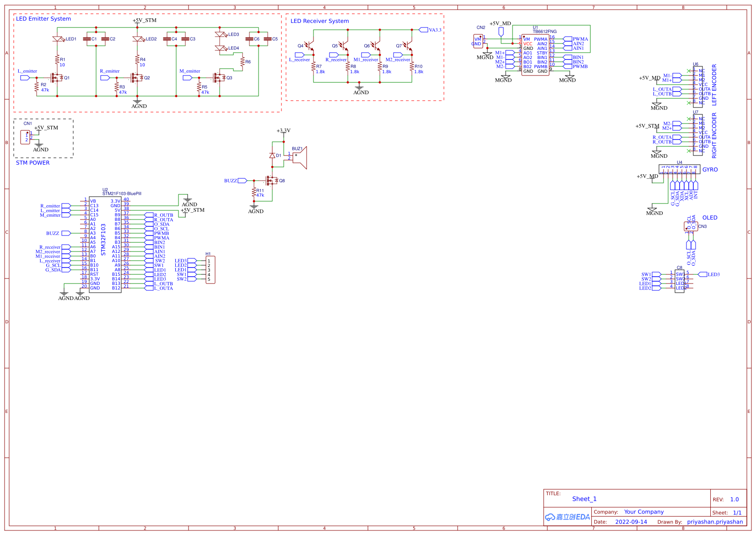Click diode D1 above the buzzer

(x=273, y=156)
